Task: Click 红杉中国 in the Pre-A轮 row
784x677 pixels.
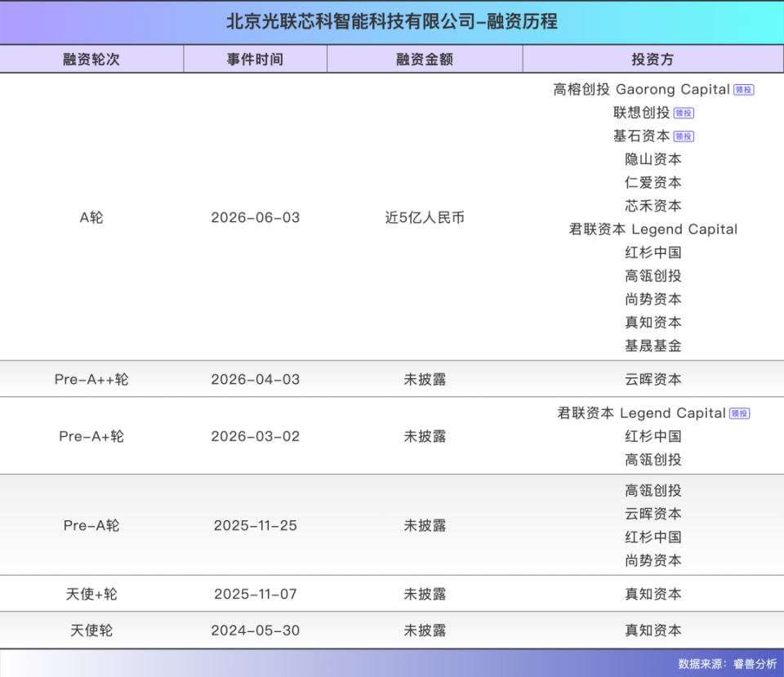Action: coord(653,537)
